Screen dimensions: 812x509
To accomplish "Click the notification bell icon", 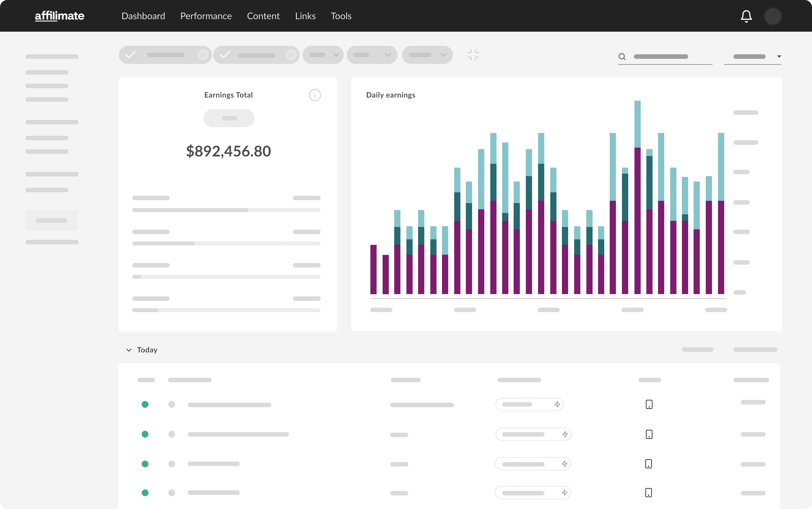I will [x=746, y=16].
